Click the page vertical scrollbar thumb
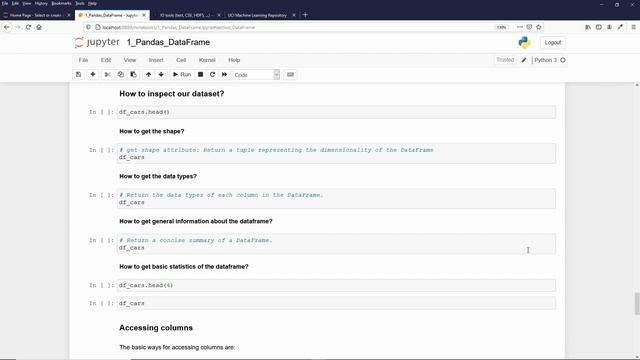 (x=637, y=304)
